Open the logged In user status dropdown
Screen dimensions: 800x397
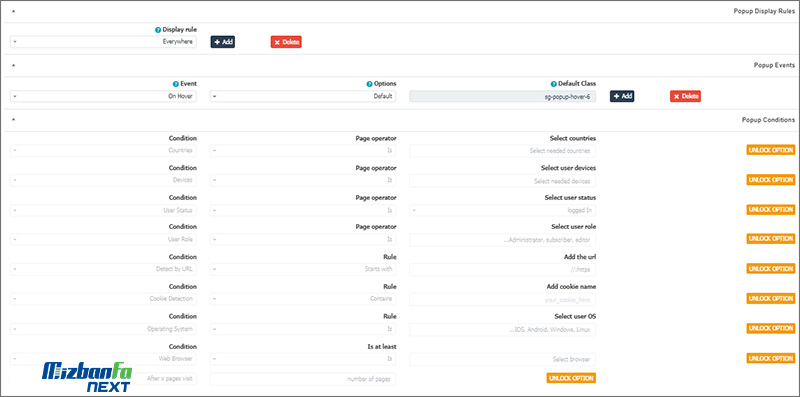(x=503, y=210)
